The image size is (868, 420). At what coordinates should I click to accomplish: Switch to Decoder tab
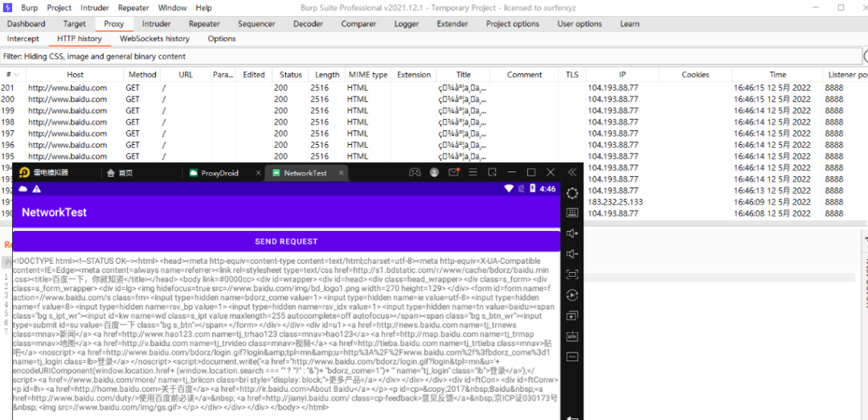coord(308,24)
